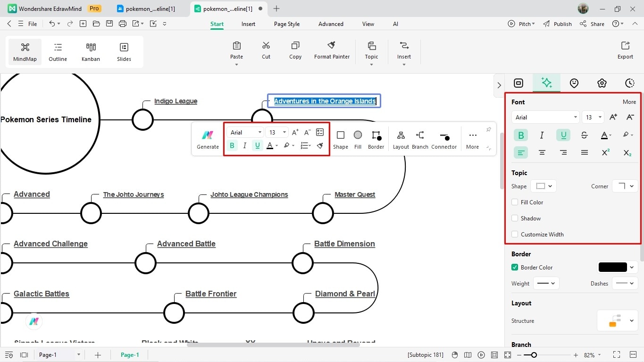The height and width of the screenshot is (362, 644).
Task: Open the Arial font dropdown in side panel
Action: pos(545,117)
